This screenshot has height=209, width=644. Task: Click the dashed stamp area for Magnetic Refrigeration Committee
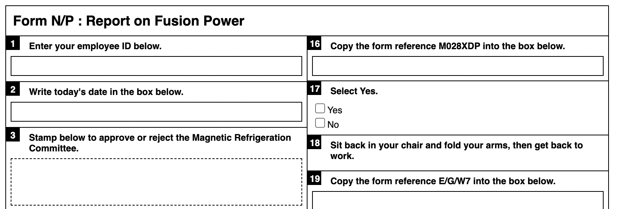point(156,182)
